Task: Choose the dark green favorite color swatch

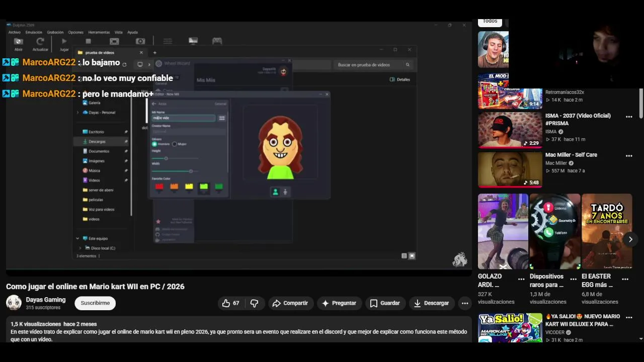Action: tap(218, 187)
